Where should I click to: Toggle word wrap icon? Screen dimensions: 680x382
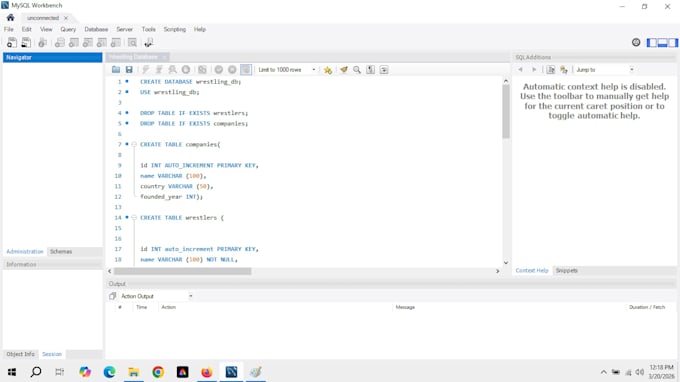pos(384,69)
